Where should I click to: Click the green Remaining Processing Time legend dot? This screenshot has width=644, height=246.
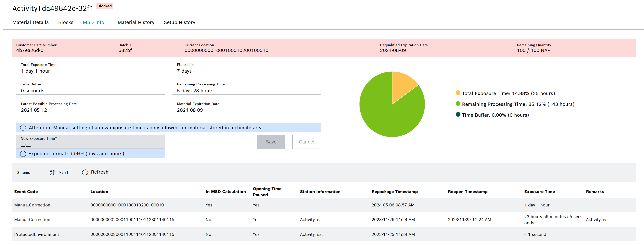[x=458, y=104]
